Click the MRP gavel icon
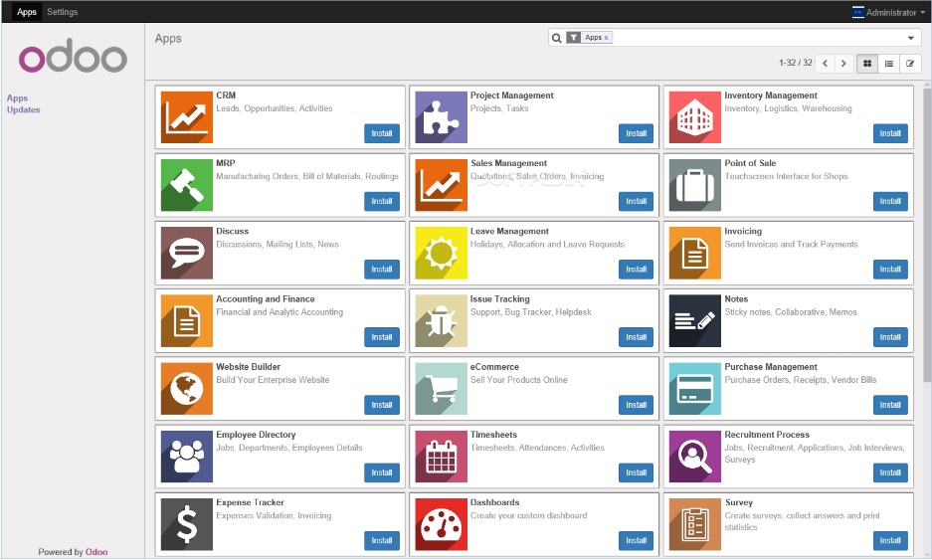The width and height of the screenshot is (932, 560). pos(187,185)
